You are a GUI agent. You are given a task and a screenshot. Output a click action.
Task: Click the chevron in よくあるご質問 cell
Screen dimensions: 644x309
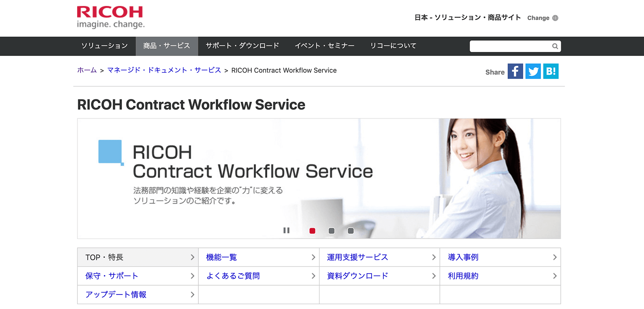313,276
